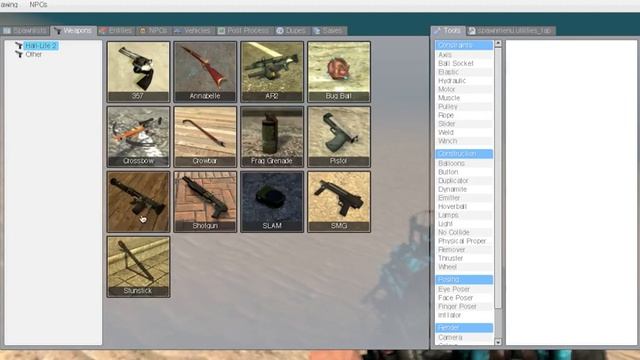This screenshot has width=640, height=360.
Task: Pick the Stunstick weapon
Action: tap(138, 267)
